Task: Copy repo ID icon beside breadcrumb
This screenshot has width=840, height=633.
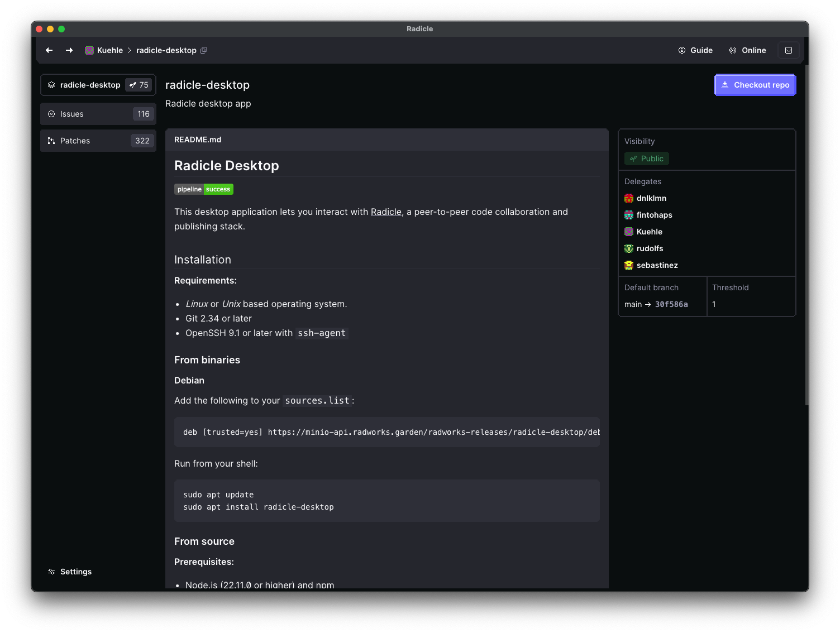Action: pyautogui.click(x=204, y=50)
